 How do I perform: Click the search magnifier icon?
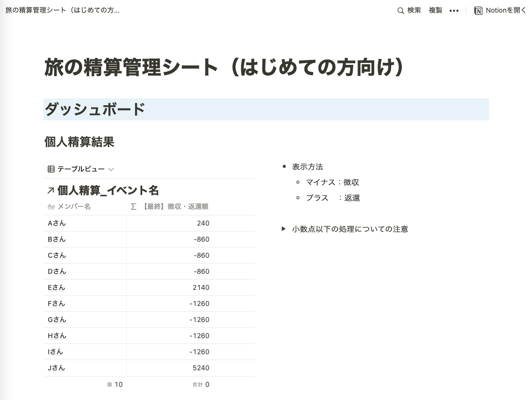pos(400,11)
